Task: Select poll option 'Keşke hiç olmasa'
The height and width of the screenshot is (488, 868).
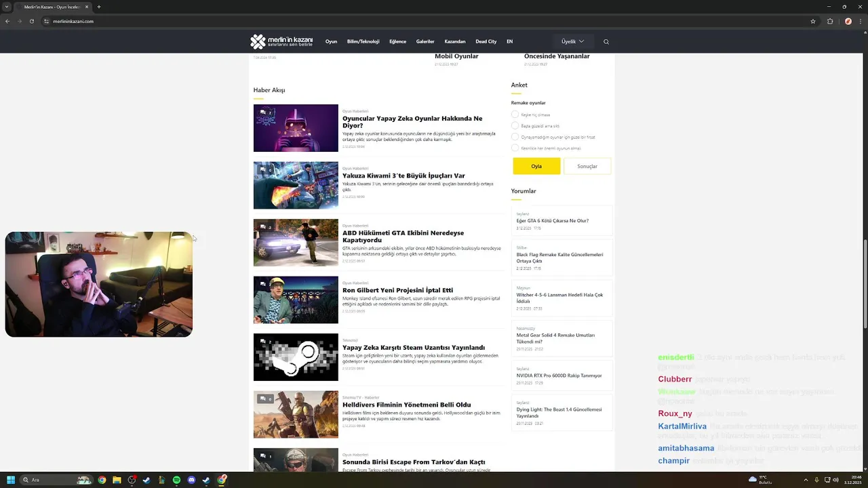Action: point(515,115)
